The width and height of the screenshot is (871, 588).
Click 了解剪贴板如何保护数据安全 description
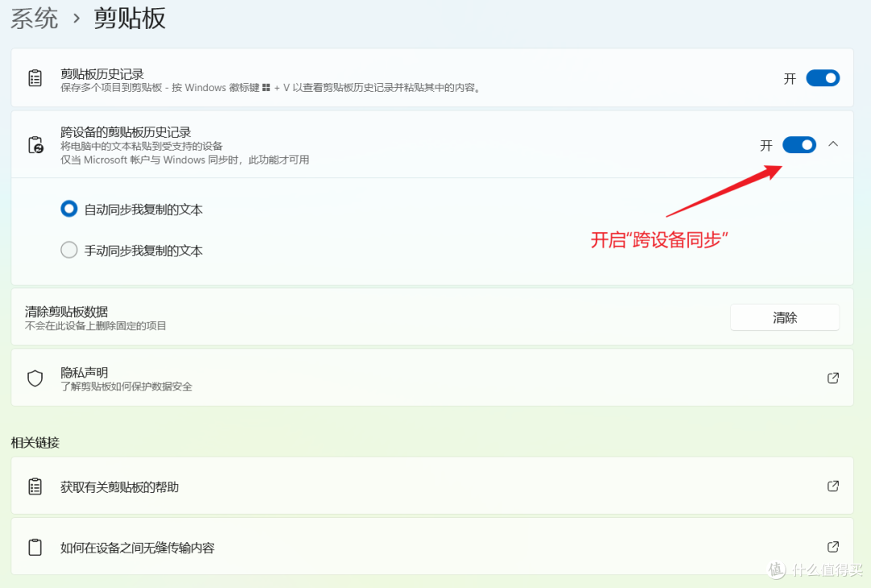click(x=126, y=386)
